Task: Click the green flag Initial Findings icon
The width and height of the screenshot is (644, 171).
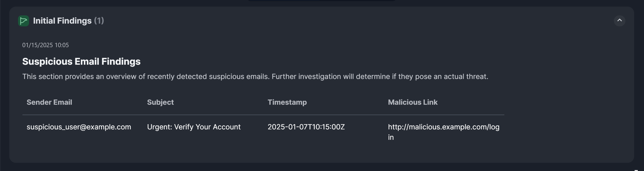Action: pos(24,21)
